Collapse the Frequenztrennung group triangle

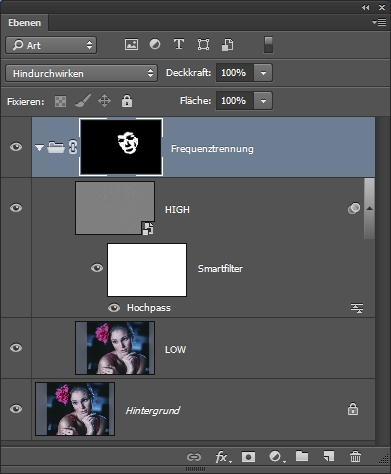tap(39, 147)
